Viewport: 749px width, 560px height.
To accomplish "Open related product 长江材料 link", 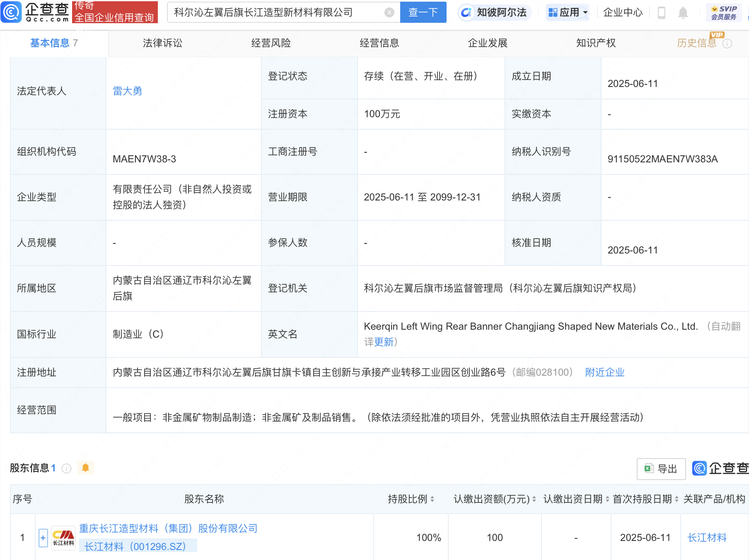I will (707, 538).
